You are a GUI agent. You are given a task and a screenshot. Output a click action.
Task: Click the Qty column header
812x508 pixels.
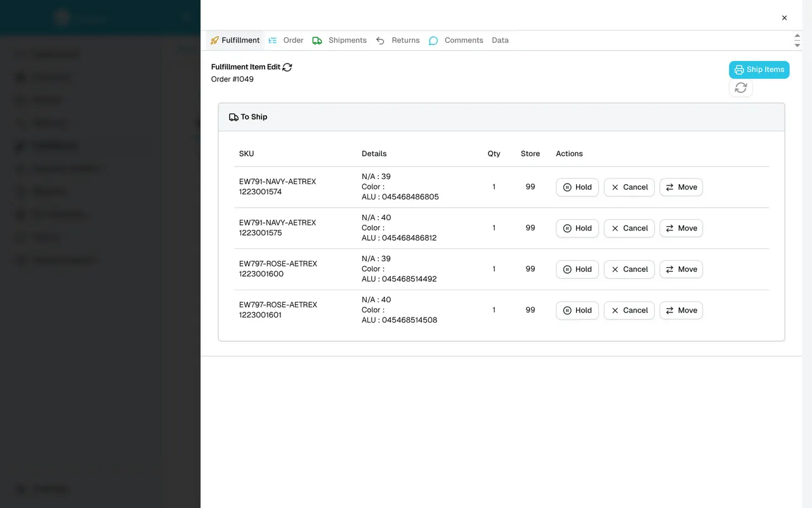pos(494,154)
